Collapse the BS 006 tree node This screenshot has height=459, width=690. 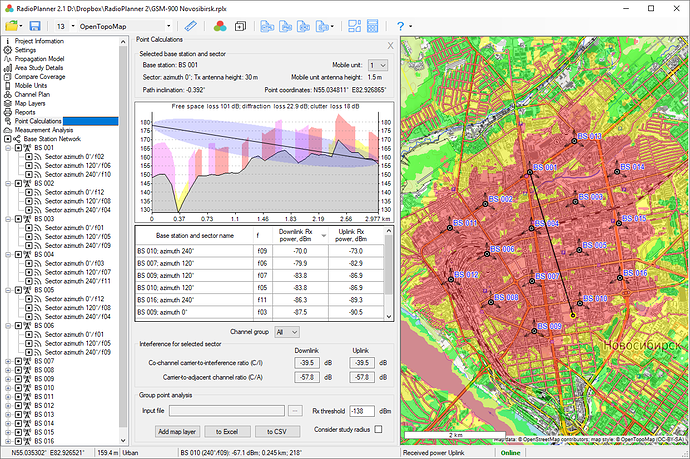point(8,326)
